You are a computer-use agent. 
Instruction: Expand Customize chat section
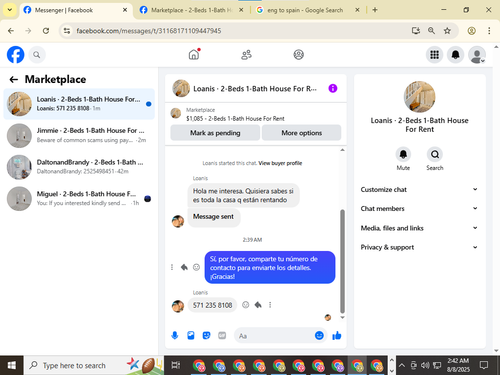coord(419,189)
